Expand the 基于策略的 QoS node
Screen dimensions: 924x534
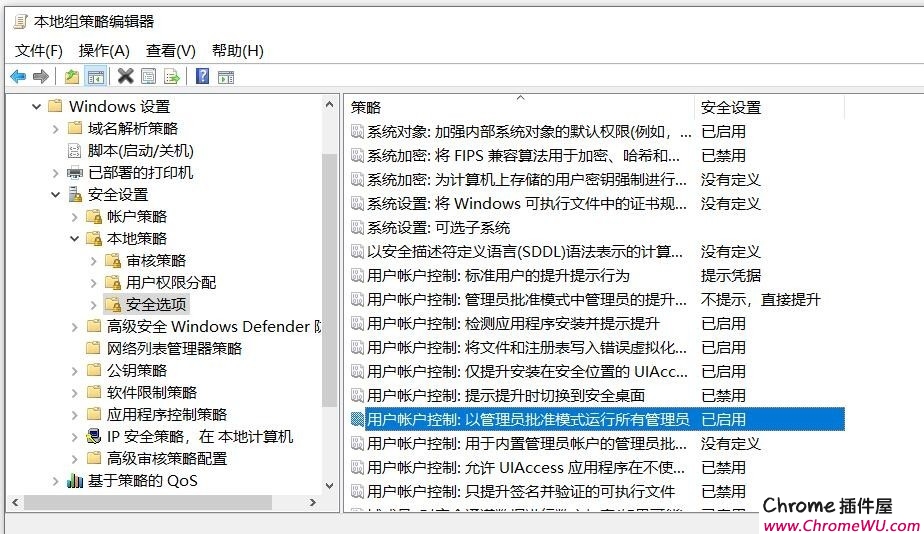tap(55, 481)
